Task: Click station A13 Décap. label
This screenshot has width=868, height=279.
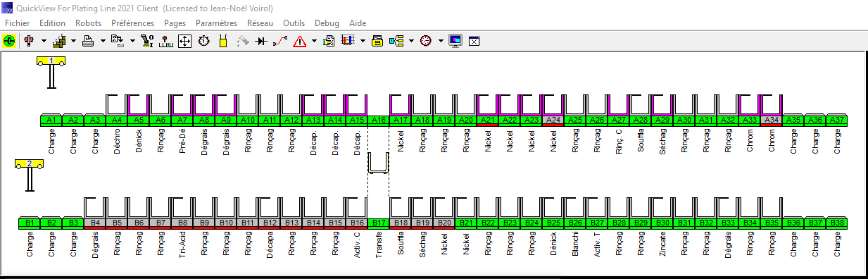Action: pos(313,120)
